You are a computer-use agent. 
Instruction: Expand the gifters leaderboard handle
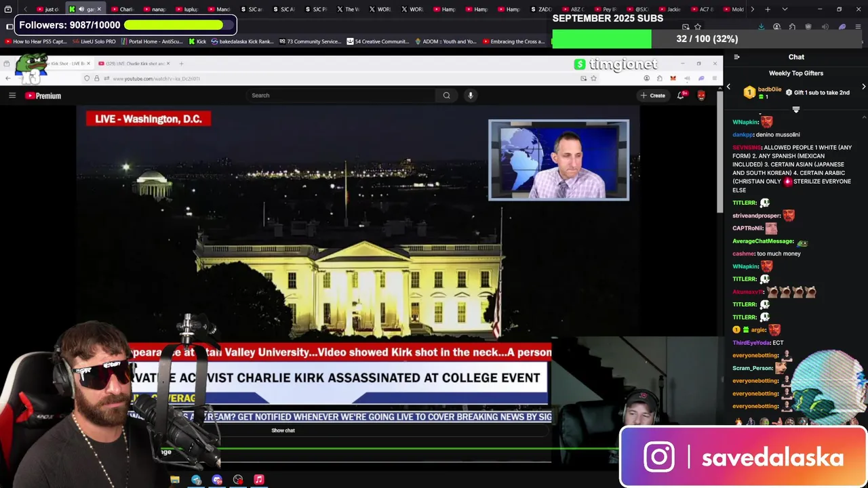coord(796,109)
